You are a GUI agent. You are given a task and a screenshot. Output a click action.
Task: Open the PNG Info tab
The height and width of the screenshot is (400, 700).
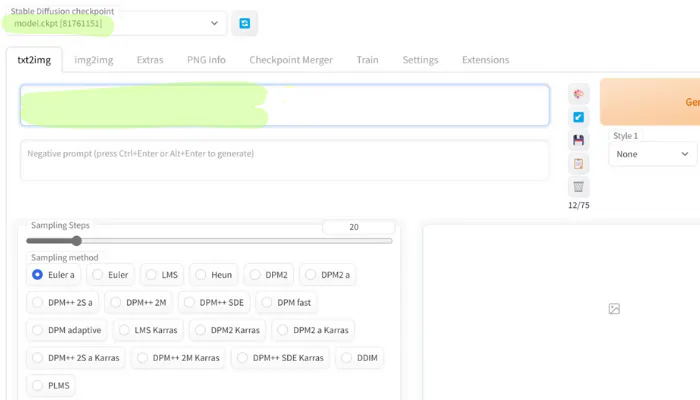(206, 60)
